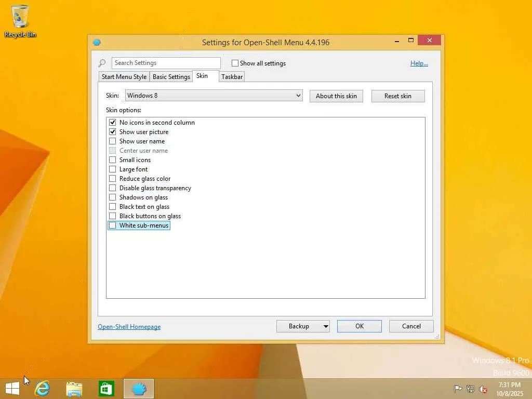Select the Skin tab
532x399 pixels.
202,76
